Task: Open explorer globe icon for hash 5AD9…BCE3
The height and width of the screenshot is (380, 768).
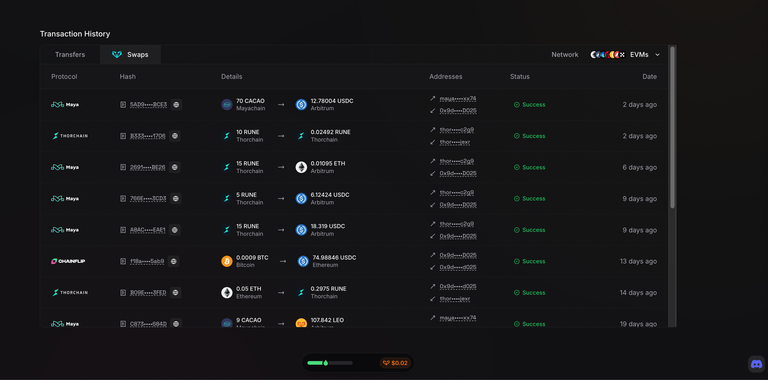Action: coord(176,104)
